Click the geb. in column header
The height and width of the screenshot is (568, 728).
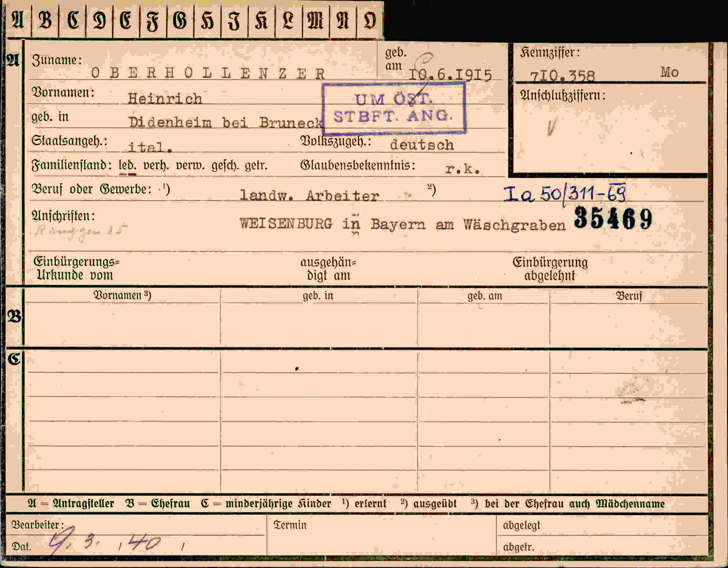pyautogui.click(x=318, y=296)
